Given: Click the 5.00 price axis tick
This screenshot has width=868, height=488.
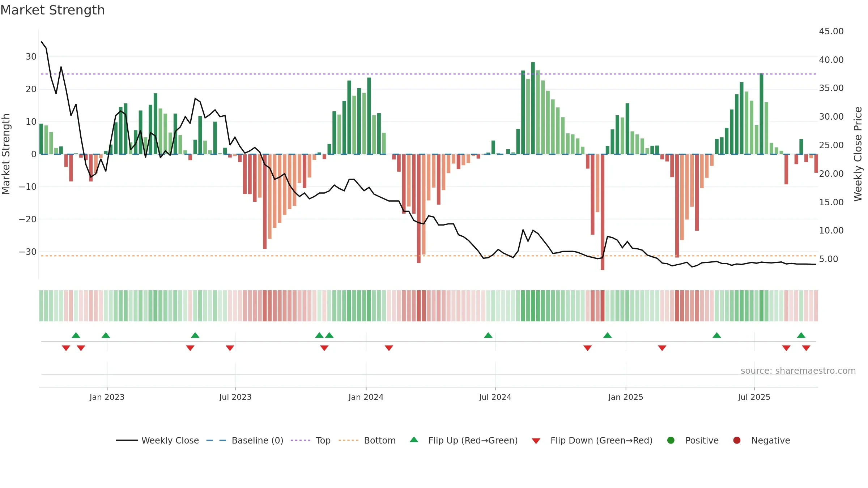Looking at the screenshot, I should pos(829,259).
